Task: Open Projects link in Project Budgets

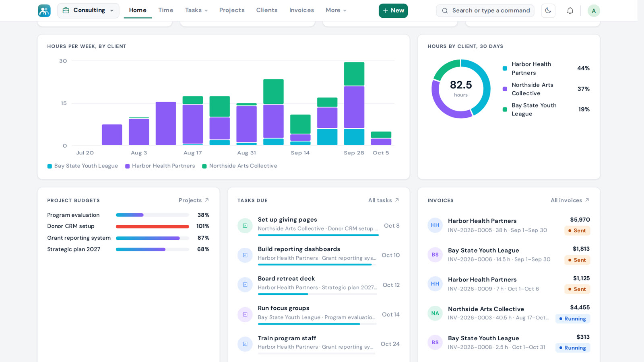Action: pyautogui.click(x=194, y=200)
